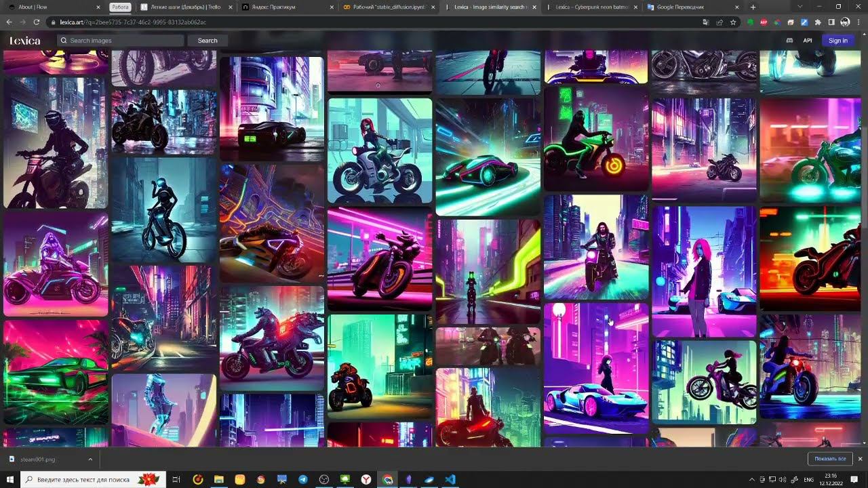Click Показать все downloads button
Viewport: 868px width, 488px height.
click(830, 459)
